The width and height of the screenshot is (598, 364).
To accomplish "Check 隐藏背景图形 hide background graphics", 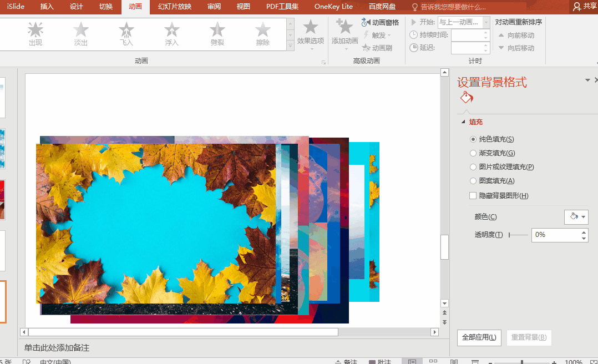I will [x=473, y=196].
